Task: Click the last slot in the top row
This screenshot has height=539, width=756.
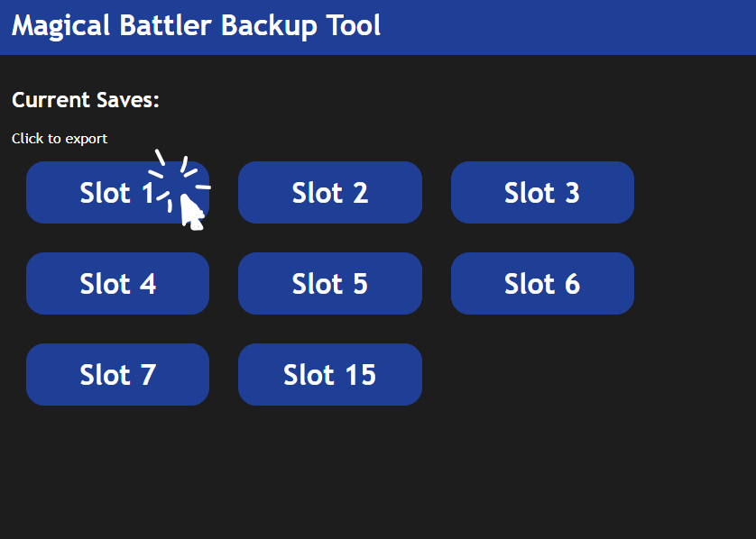Action: (x=542, y=192)
